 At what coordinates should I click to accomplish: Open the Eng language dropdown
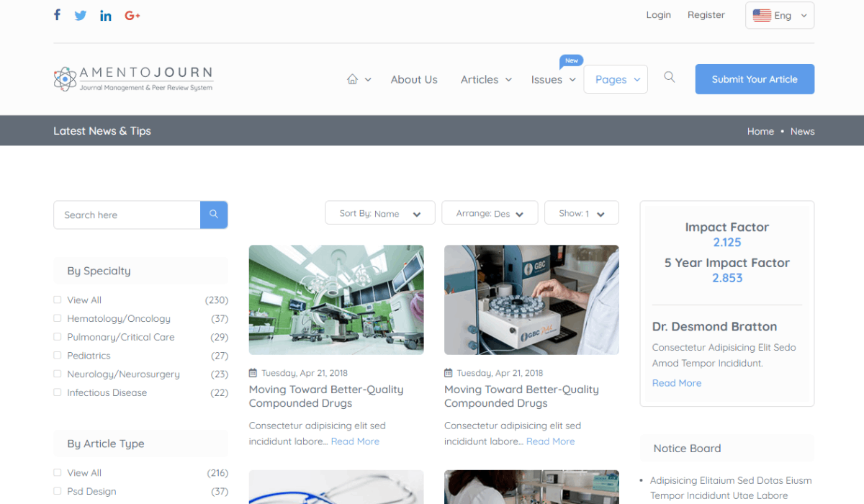coord(780,15)
